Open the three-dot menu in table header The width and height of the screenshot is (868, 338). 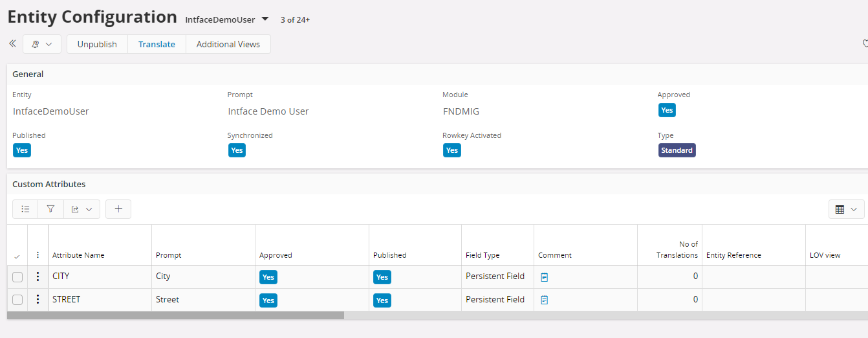(x=38, y=255)
